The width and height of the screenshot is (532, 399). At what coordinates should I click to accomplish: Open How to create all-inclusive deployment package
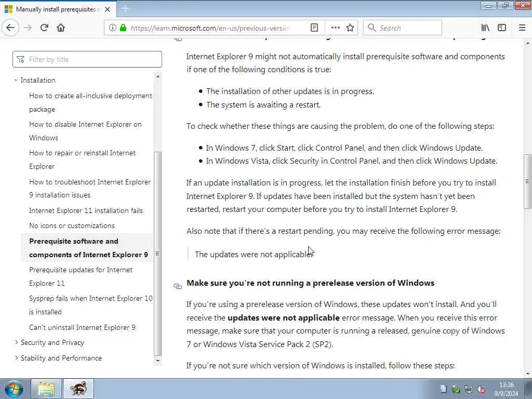[90, 102]
